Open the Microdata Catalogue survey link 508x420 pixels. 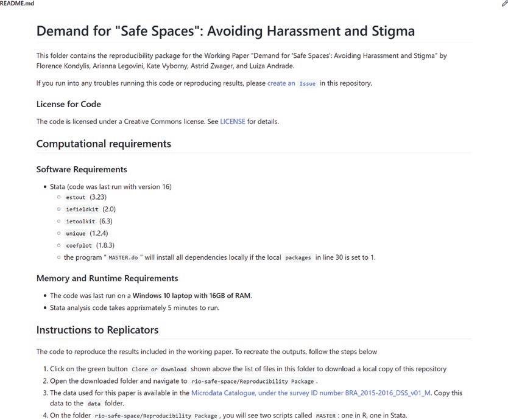(311, 393)
